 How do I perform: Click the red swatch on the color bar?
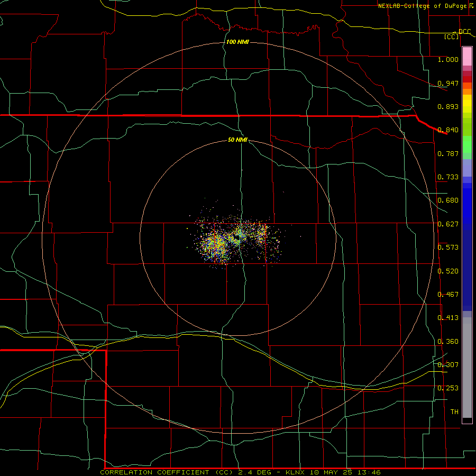point(467,79)
